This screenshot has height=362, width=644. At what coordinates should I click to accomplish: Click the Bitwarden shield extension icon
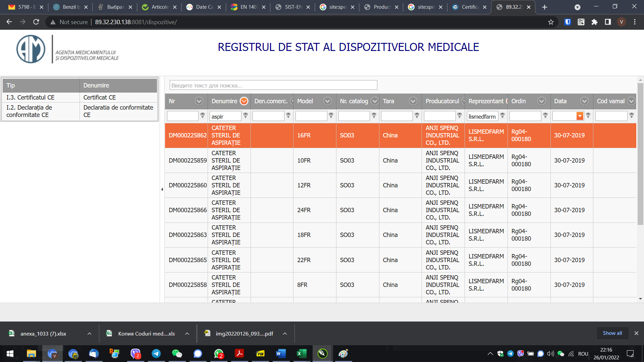pos(568,22)
